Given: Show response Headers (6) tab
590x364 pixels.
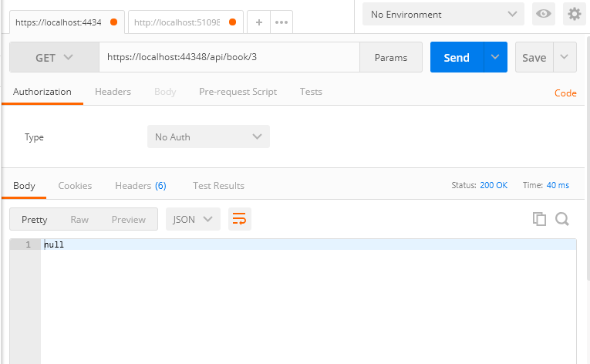Looking at the screenshot, I should (x=140, y=186).
